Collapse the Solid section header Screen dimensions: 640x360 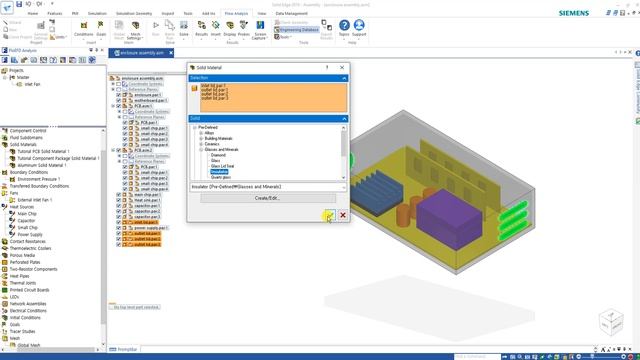click(344, 118)
